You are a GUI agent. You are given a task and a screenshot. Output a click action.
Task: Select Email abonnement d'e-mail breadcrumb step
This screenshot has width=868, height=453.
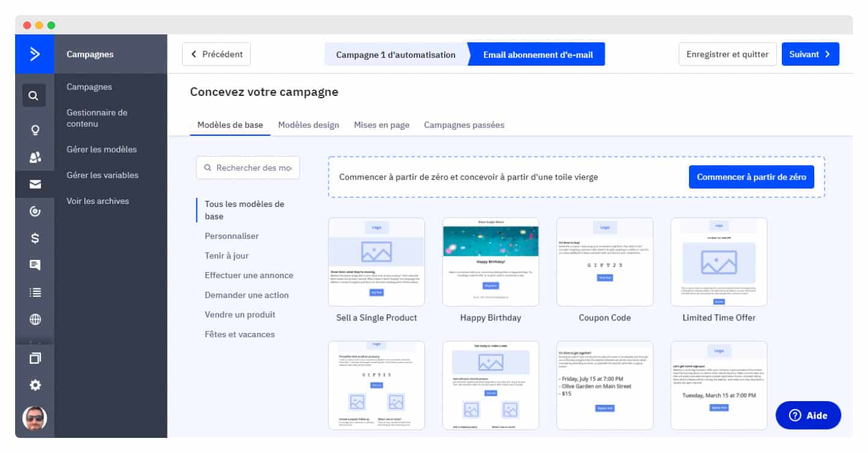pos(538,54)
